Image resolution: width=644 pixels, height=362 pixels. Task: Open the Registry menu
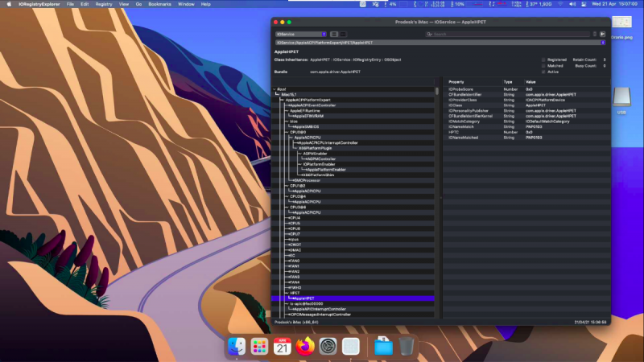point(104,4)
